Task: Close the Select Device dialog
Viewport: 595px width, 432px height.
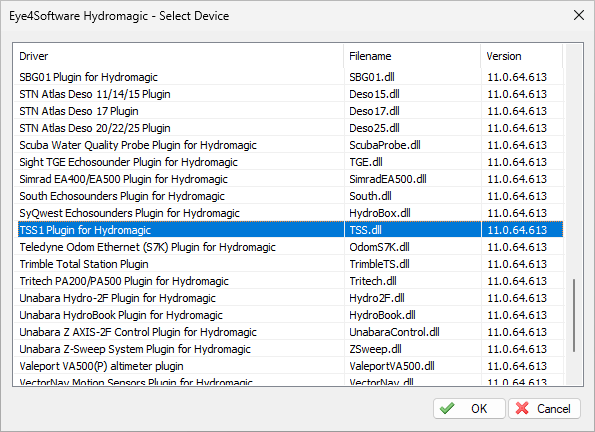Action: [579, 16]
